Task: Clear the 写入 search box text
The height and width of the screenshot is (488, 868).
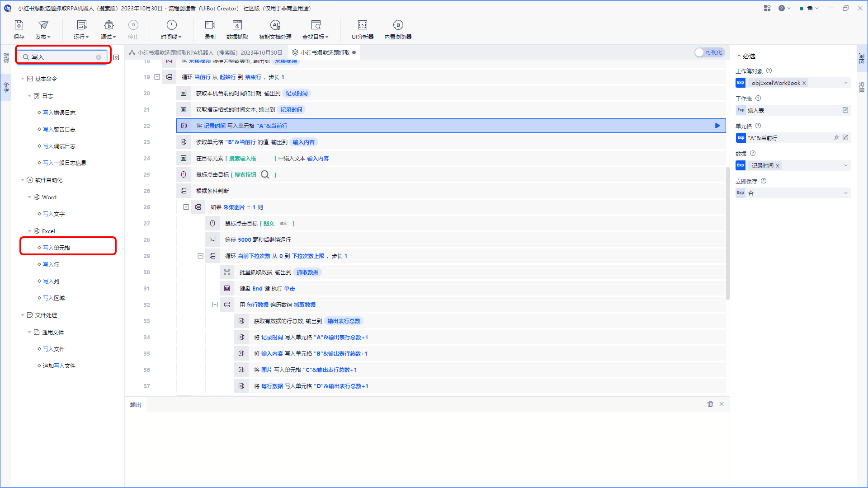Action: pos(99,57)
